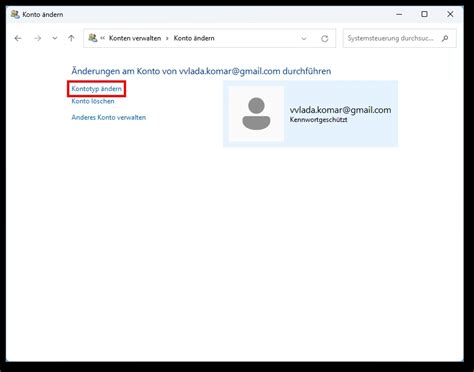Click the page heading Änderungen am Konto

tap(201, 71)
